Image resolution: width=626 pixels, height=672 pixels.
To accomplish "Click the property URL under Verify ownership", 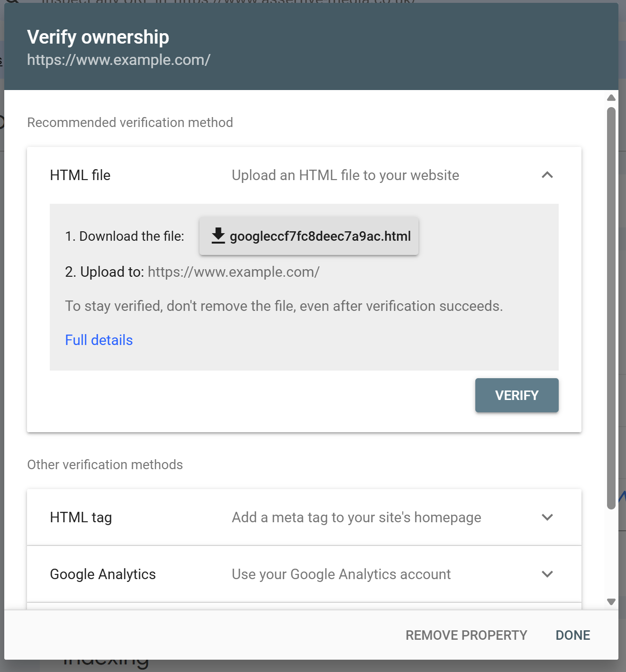I will pyautogui.click(x=118, y=60).
